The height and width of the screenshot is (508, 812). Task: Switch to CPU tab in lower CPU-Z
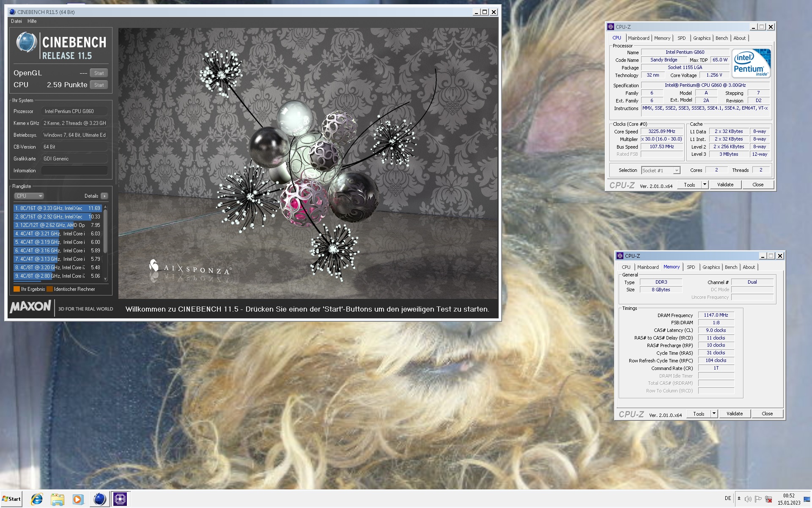click(626, 267)
